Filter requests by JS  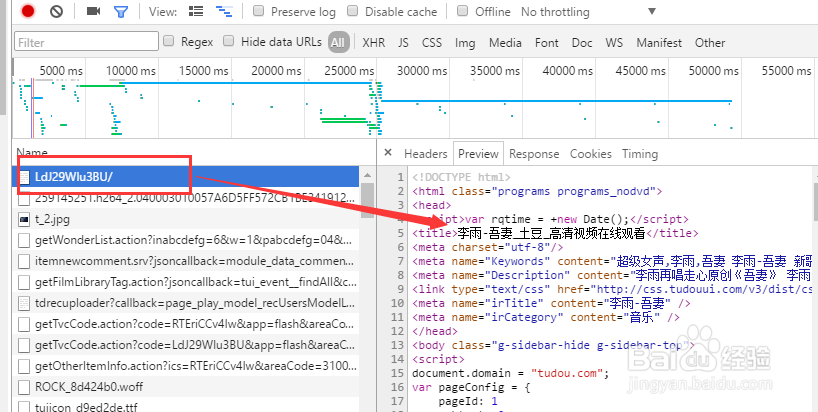(x=403, y=43)
